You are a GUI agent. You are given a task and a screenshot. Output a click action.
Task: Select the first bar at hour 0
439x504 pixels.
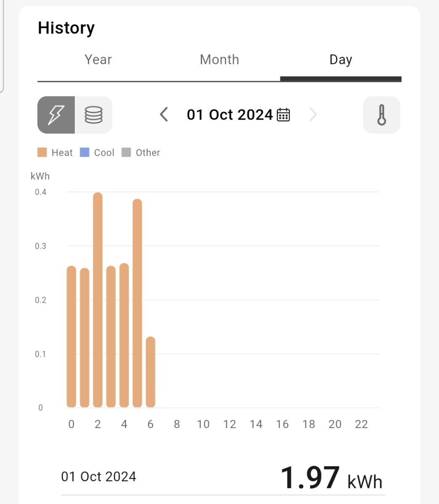(x=71, y=336)
